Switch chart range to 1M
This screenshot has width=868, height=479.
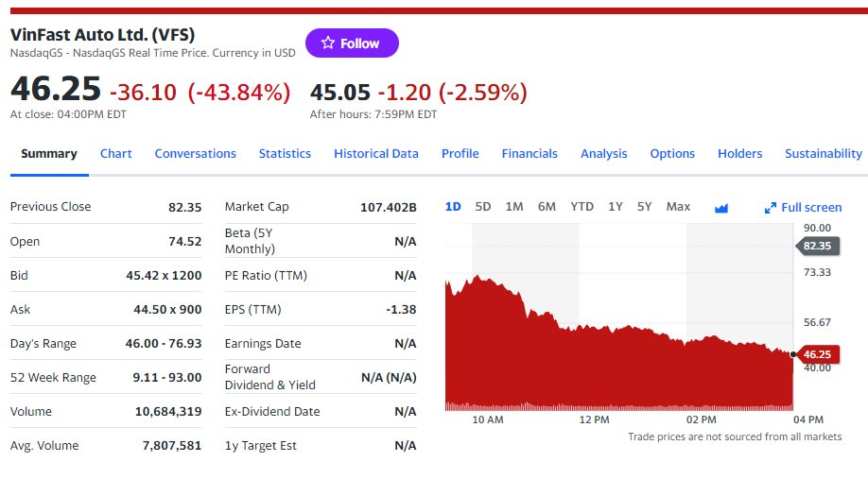pyautogui.click(x=514, y=207)
